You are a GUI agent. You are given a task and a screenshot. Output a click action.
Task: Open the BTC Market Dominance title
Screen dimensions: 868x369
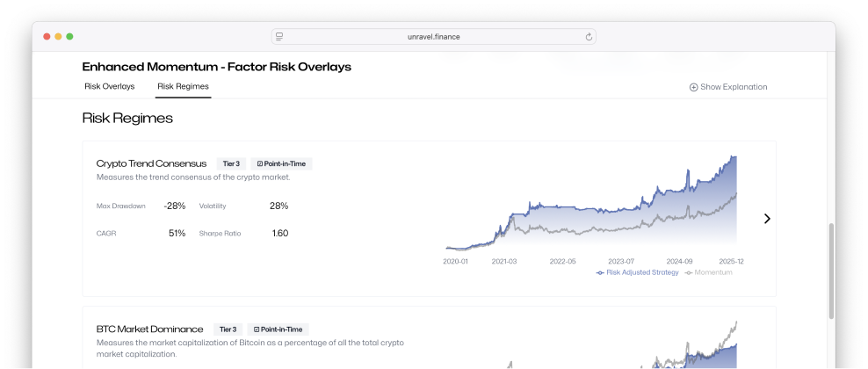point(149,329)
